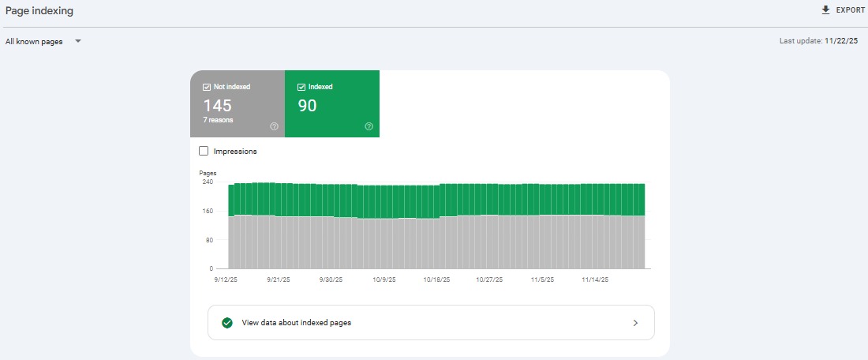Enable the Impressions checkbox

tap(204, 151)
